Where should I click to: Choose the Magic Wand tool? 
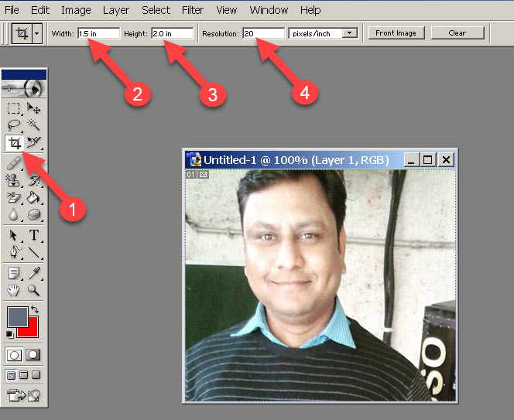[33, 125]
